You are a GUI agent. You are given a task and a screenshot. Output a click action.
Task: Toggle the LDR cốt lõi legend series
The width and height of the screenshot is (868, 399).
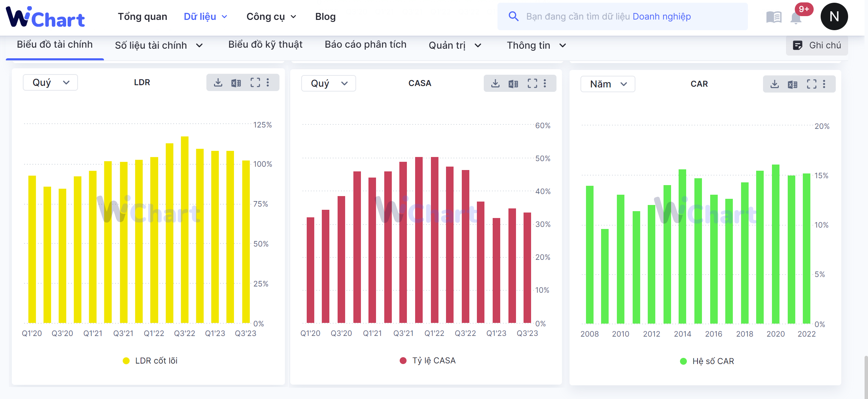click(150, 361)
